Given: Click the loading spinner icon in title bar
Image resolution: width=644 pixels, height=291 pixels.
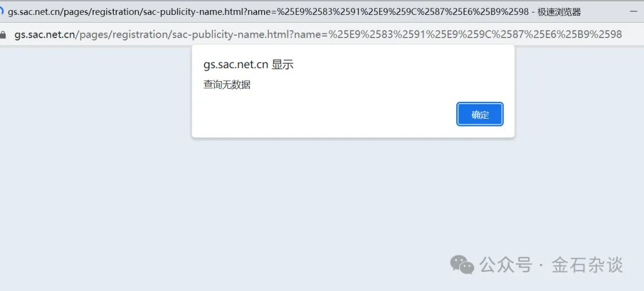Looking at the screenshot, I should (2, 11).
